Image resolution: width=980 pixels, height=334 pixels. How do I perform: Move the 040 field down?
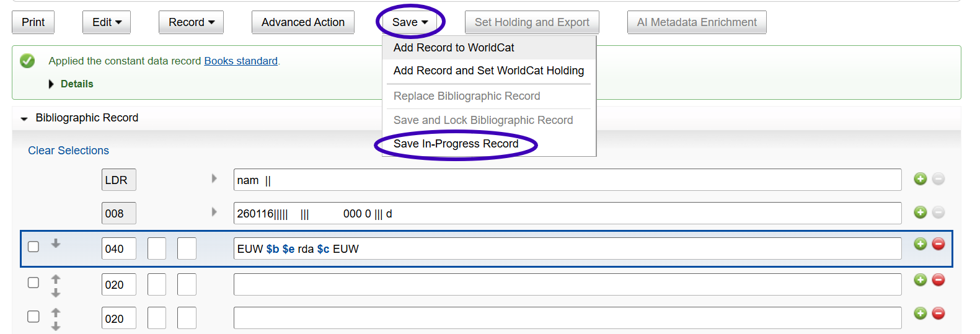click(x=56, y=244)
